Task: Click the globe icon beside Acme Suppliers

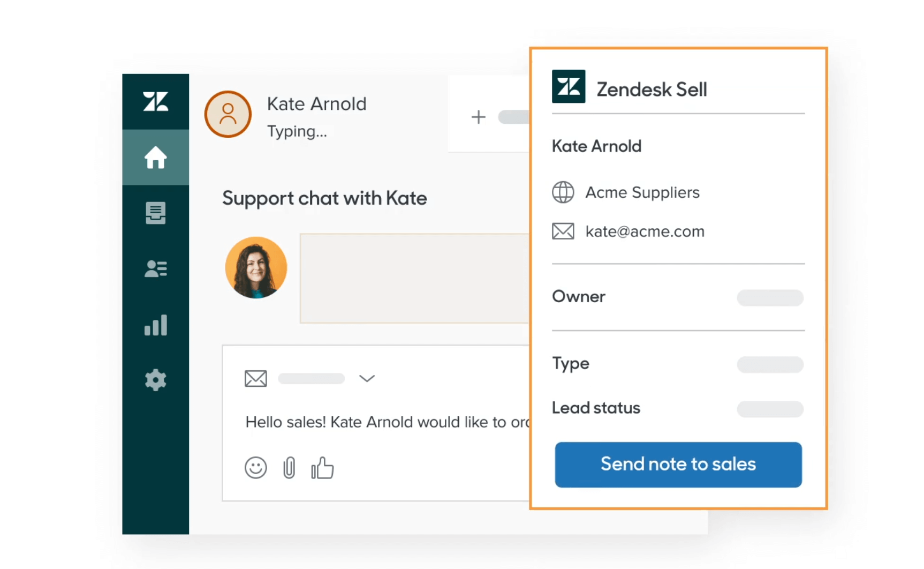Action: click(x=563, y=192)
